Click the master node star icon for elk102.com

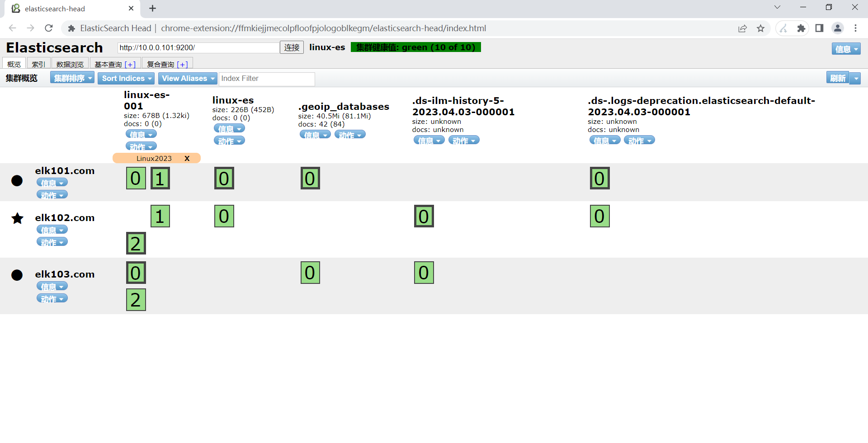(17, 218)
